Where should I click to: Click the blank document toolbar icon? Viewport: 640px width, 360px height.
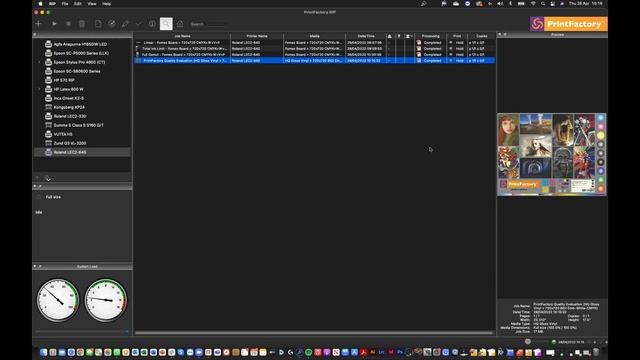click(x=98, y=24)
